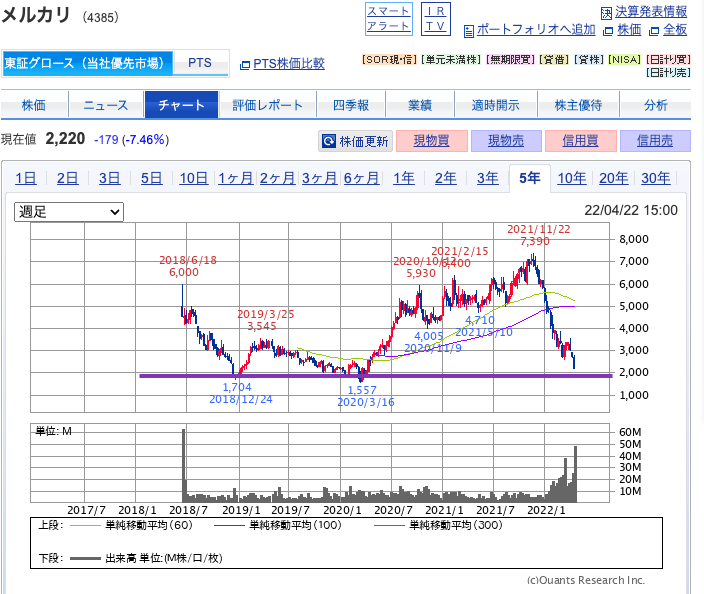Click the 2021/11/22 7,390 high label
The image size is (704, 594).
[538, 235]
